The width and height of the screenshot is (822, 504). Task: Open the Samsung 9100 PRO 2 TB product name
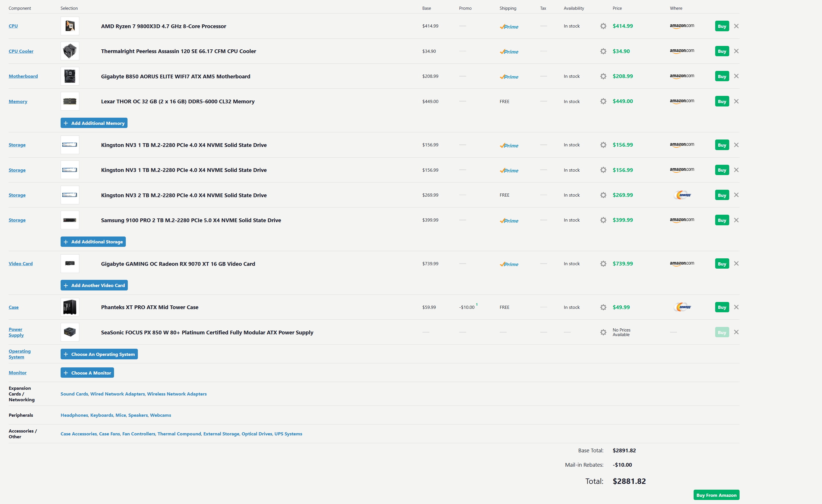coord(191,220)
